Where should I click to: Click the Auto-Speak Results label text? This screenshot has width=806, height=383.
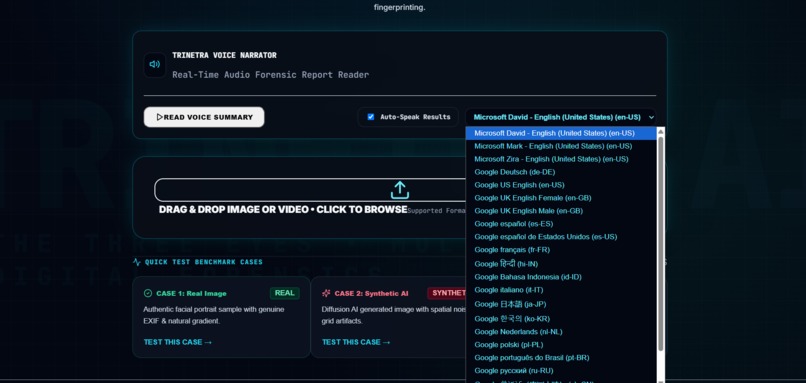pos(415,117)
